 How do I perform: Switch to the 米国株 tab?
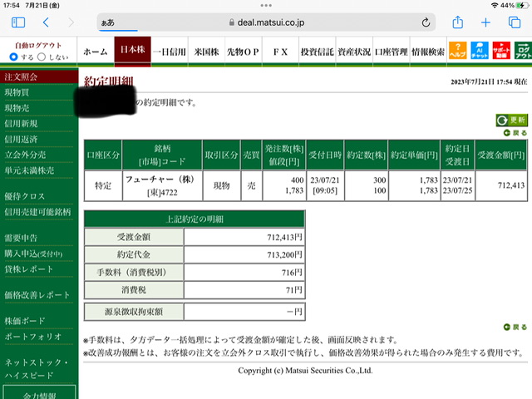point(206,52)
